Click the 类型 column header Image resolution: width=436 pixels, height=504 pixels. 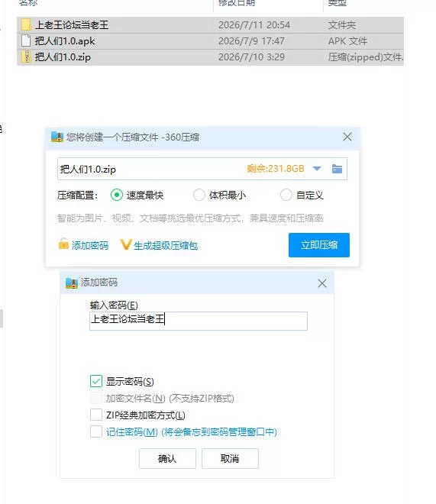pyautogui.click(x=337, y=3)
